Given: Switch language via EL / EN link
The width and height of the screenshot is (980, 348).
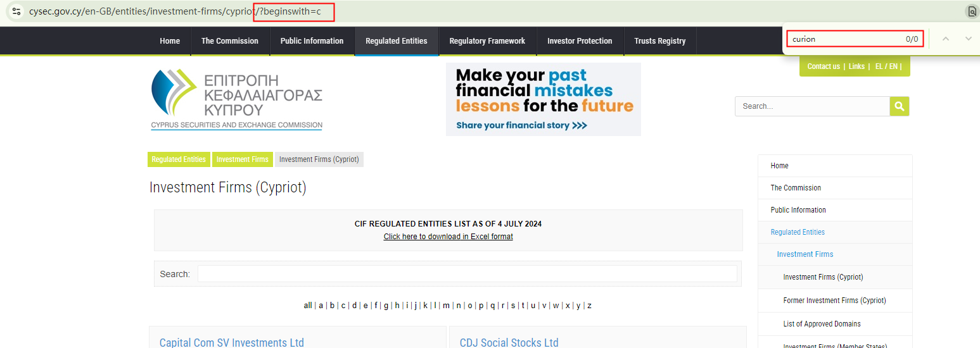Looking at the screenshot, I should click(x=886, y=66).
